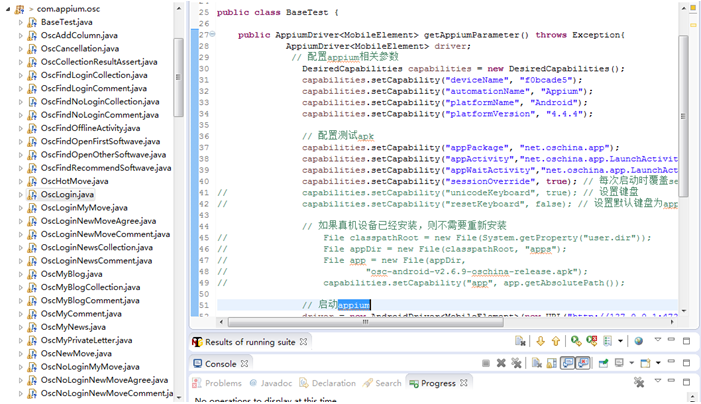Expand the OscHotMove.java node

(21, 181)
